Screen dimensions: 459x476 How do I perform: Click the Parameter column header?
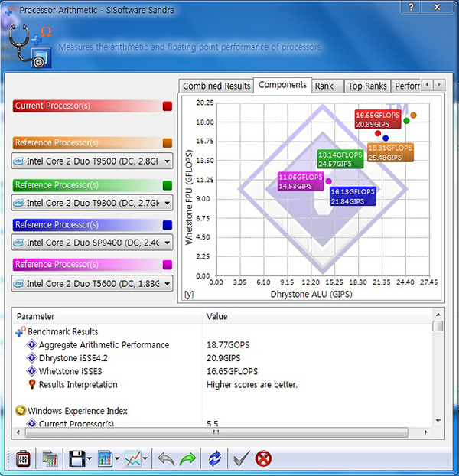click(107, 316)
